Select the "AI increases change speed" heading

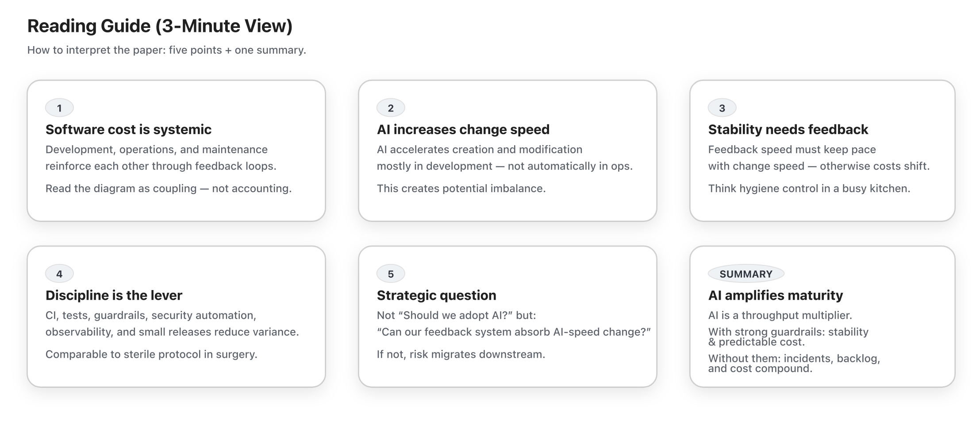(463, 129)
